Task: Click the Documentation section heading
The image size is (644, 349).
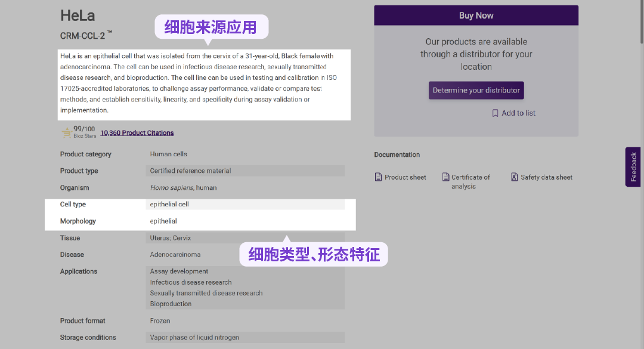Action: [x=397, y=155]
